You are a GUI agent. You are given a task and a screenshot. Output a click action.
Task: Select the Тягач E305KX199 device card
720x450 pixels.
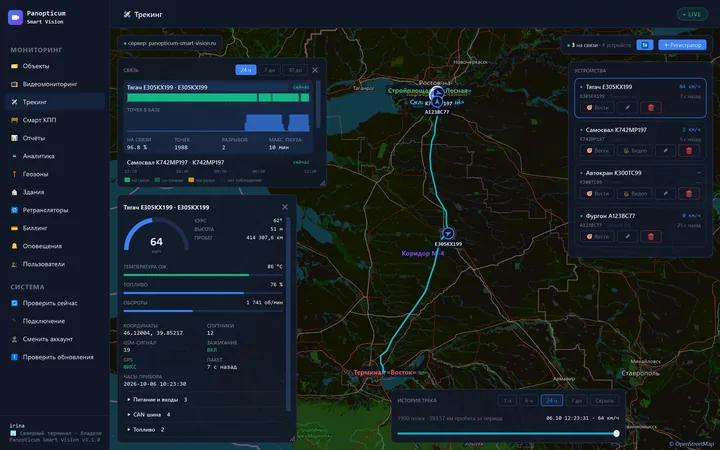(640, 98)
